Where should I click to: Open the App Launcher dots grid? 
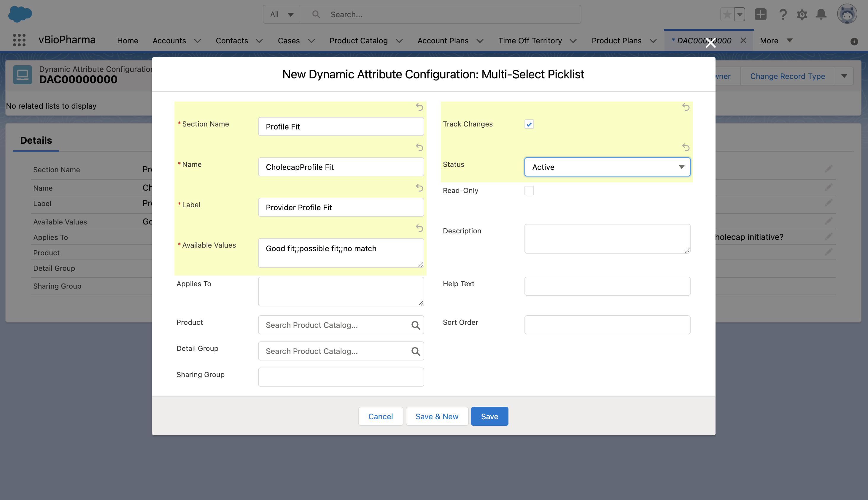tap(19, 40)
